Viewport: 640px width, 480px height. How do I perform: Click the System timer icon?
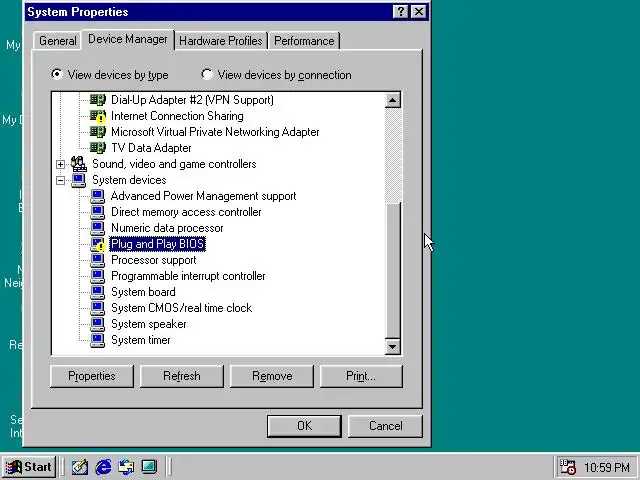coord(98,340)
